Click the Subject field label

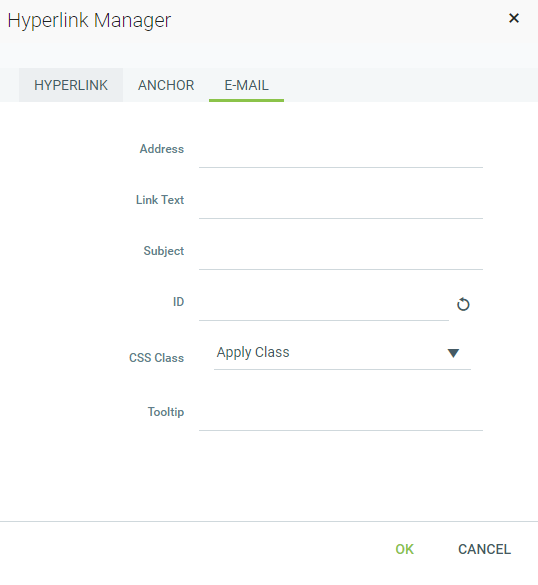163,251
